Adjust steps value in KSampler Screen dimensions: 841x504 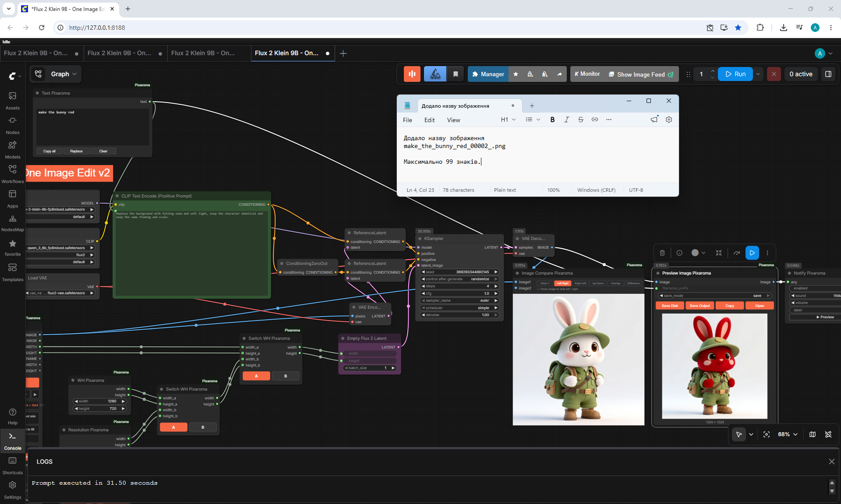click(x=459, y=286)
